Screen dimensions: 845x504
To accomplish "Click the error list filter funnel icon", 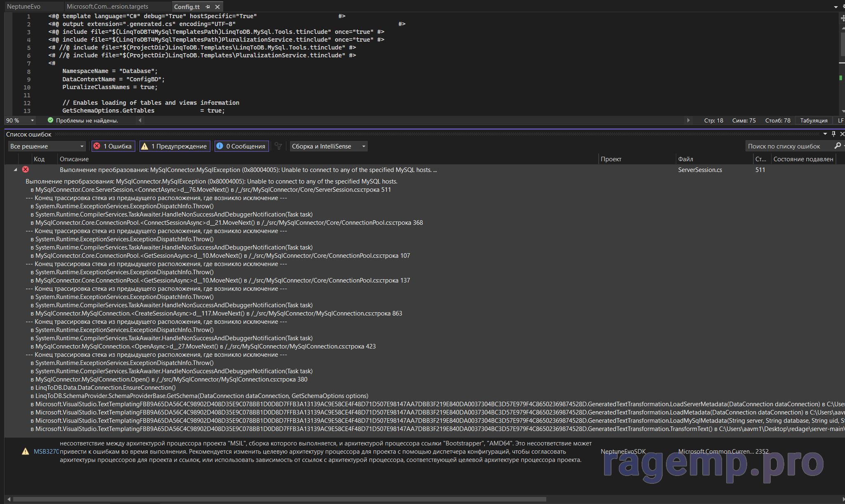I will click(x=279, y=146).
